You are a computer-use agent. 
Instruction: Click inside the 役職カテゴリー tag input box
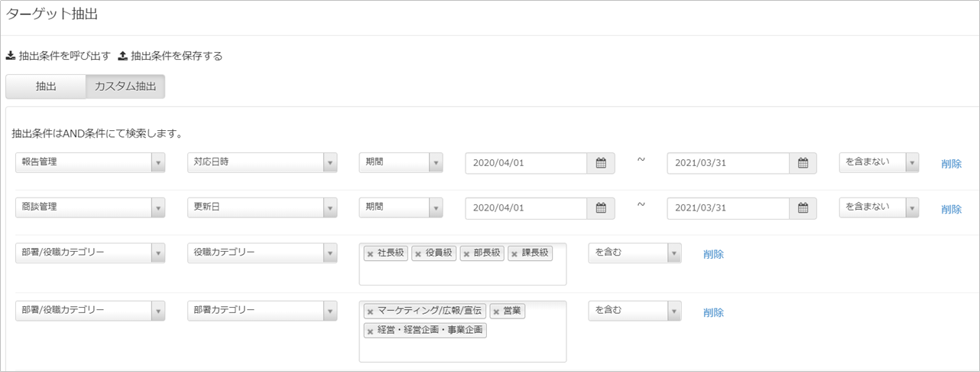click(462, 274)
